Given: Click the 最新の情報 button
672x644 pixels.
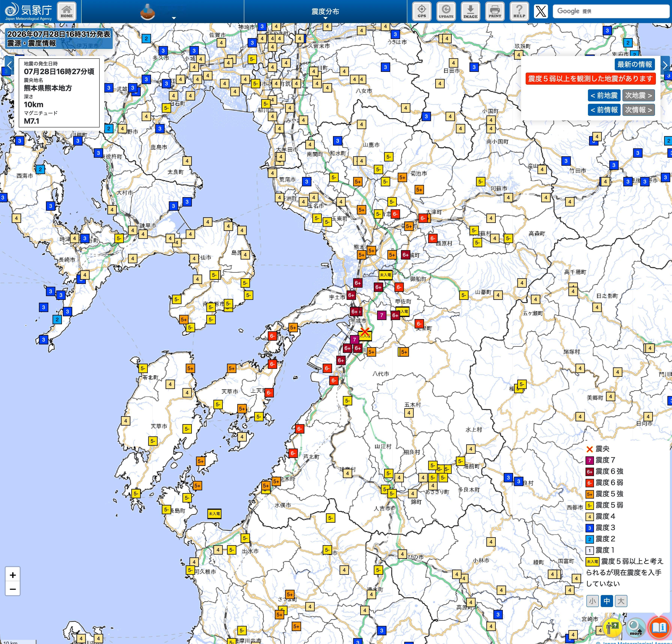Looking at the screenshot, I should pos(635,64).
